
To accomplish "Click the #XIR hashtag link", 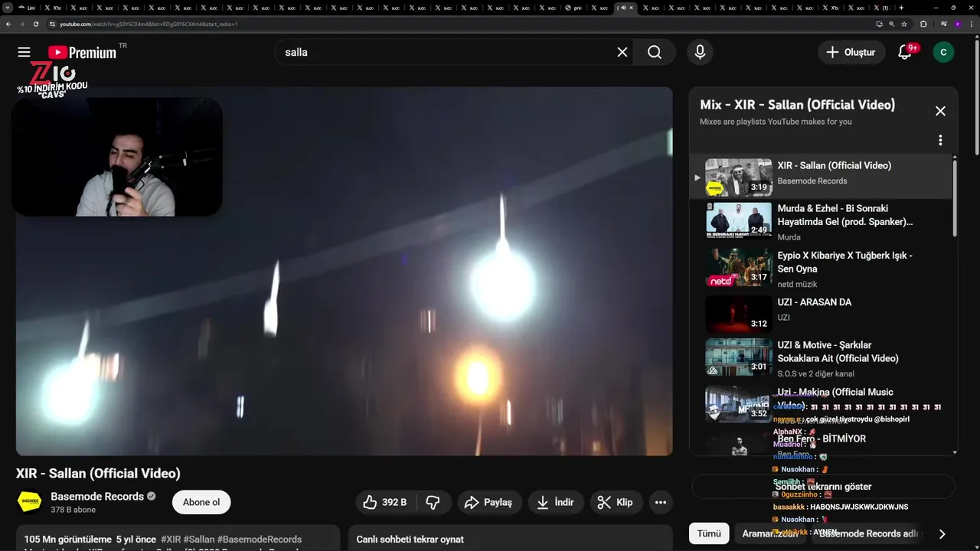I will [x=171, y=540].
